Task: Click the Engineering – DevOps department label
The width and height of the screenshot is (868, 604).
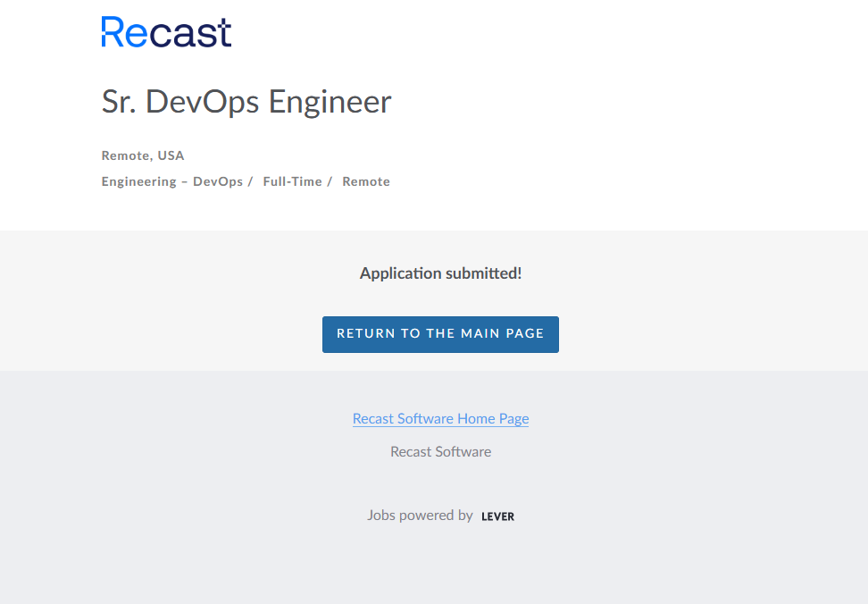Action: (x=172, y=181)
